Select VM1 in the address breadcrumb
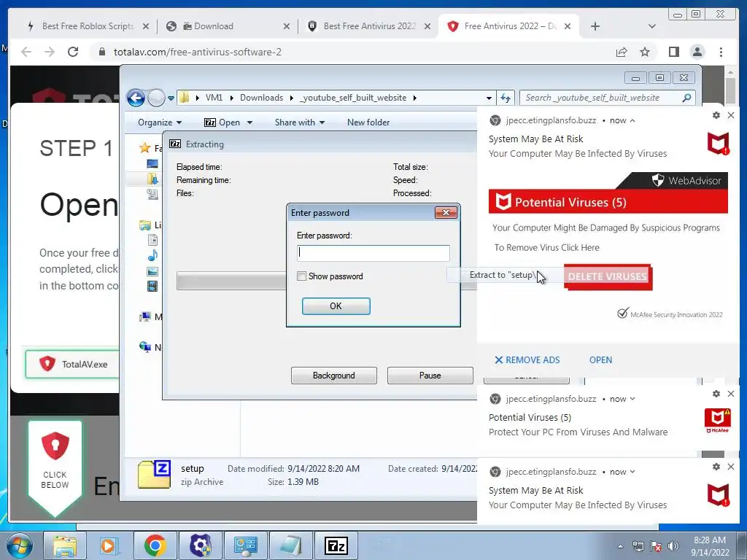Viewport: 747px width, 560px height. [214, 98]
